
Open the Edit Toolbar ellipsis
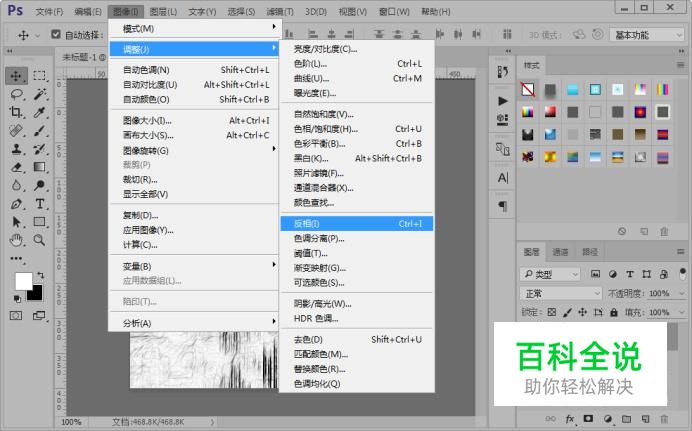[x=16, y=259]
